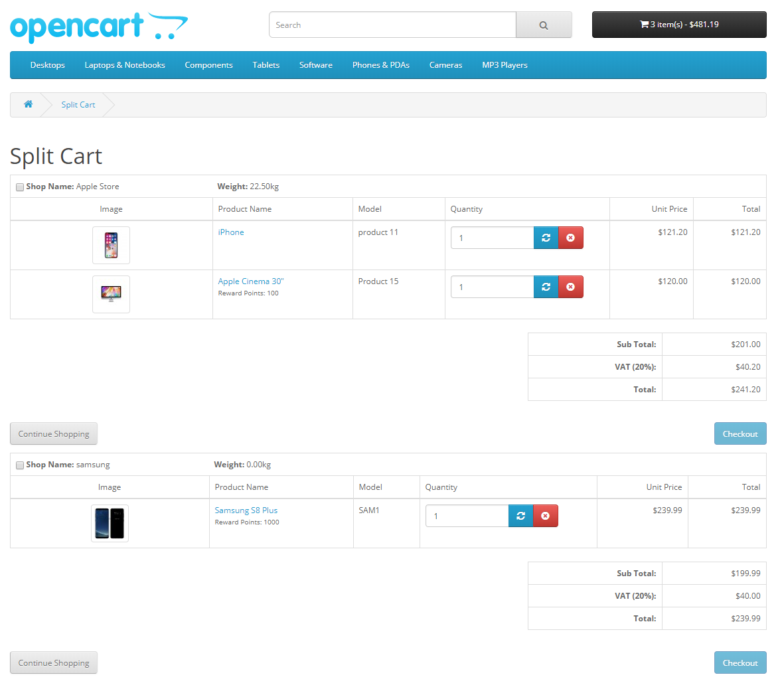Select the Cameras menu item
This screenshot has width=784, height=695.
pos(445,65)
